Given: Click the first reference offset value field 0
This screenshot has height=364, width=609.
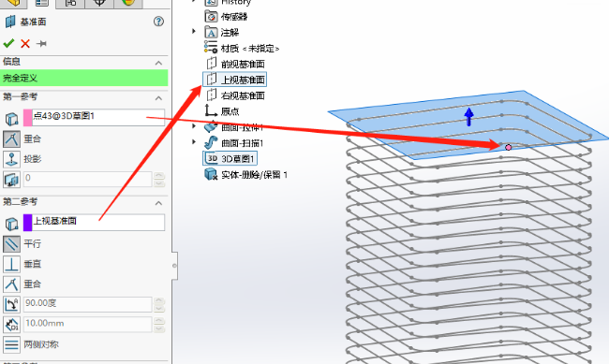Looking at the screenshot, I should pos(87,179).
